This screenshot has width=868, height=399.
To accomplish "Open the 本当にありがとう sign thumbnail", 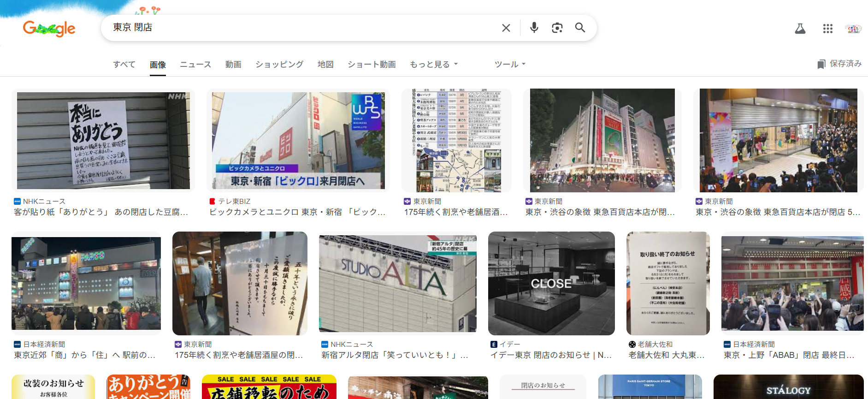I will 103,140.
